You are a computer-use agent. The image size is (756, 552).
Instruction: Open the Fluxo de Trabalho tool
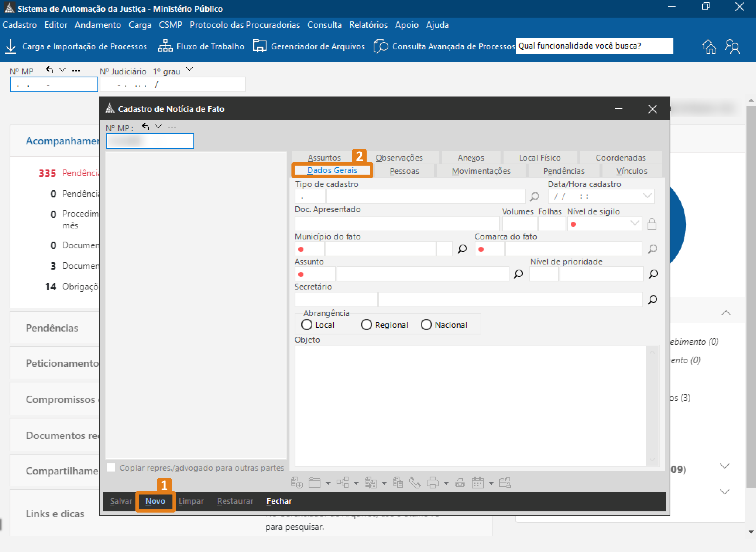point(201,46)
